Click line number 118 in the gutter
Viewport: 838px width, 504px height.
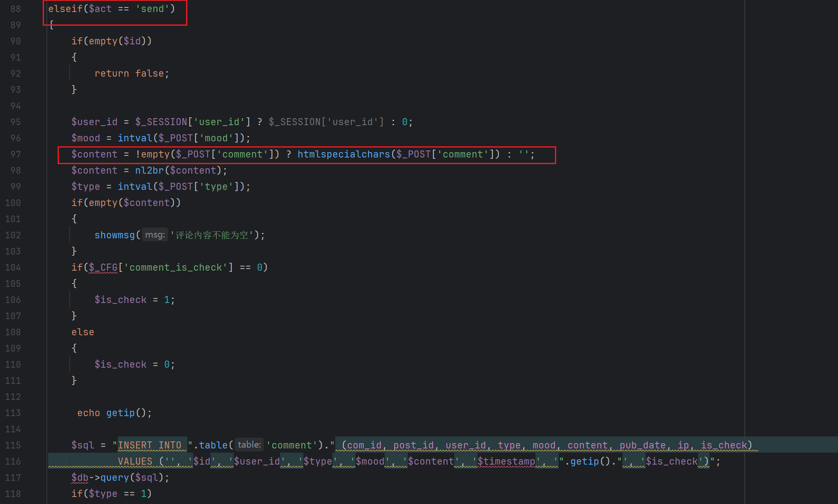coord(13,494)
